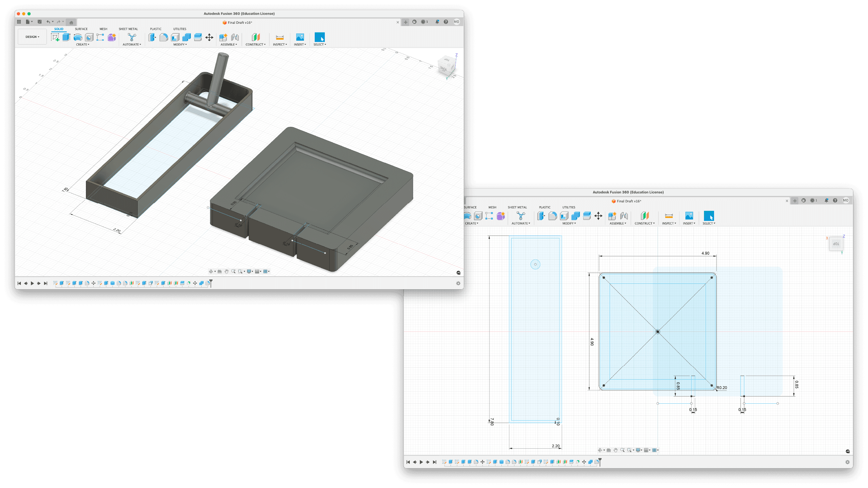
Task: Click Save icon in left window's top bar
Action: click(39, 22)
